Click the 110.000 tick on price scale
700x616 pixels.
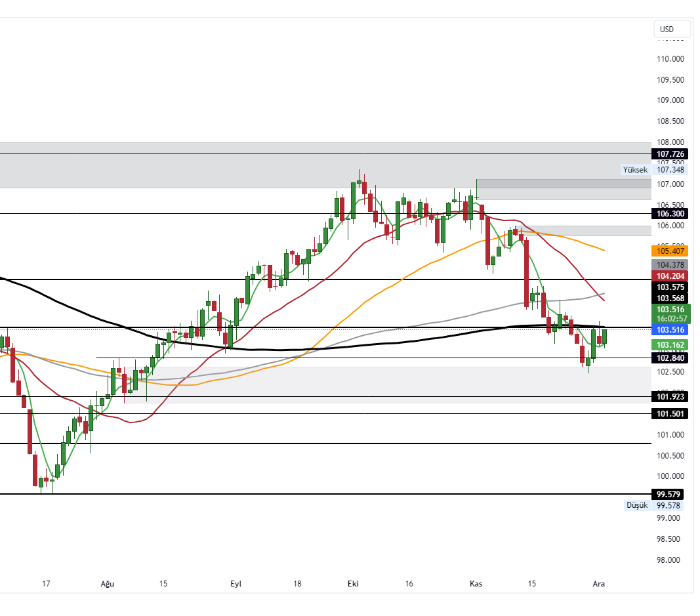(669, 59)
